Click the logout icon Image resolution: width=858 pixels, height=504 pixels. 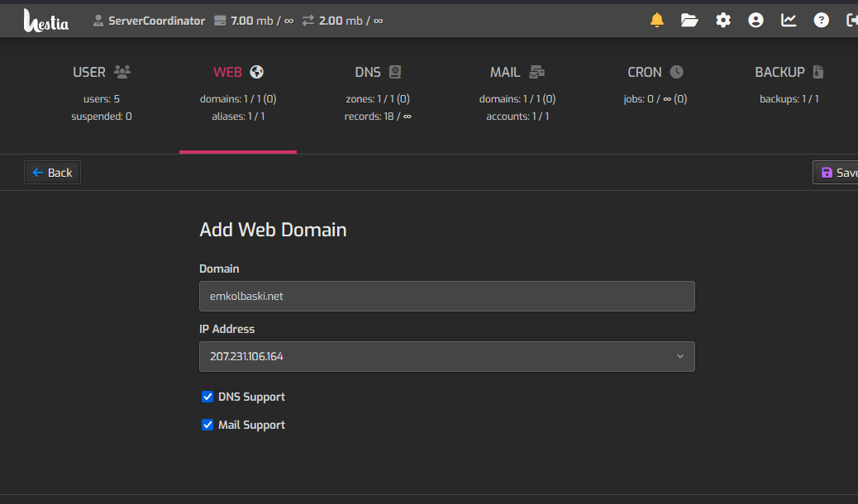(x=851, y=21)
